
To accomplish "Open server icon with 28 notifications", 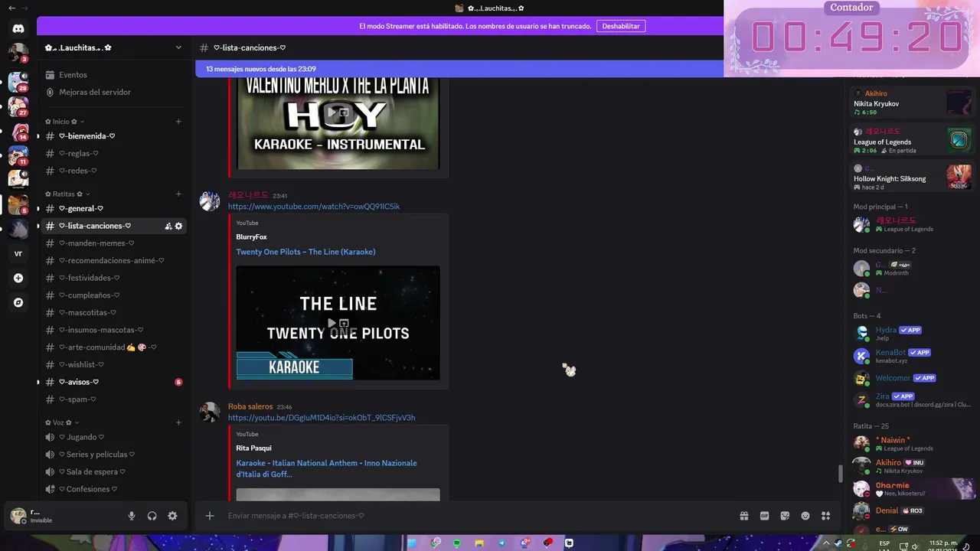I will tap(18, 82).
